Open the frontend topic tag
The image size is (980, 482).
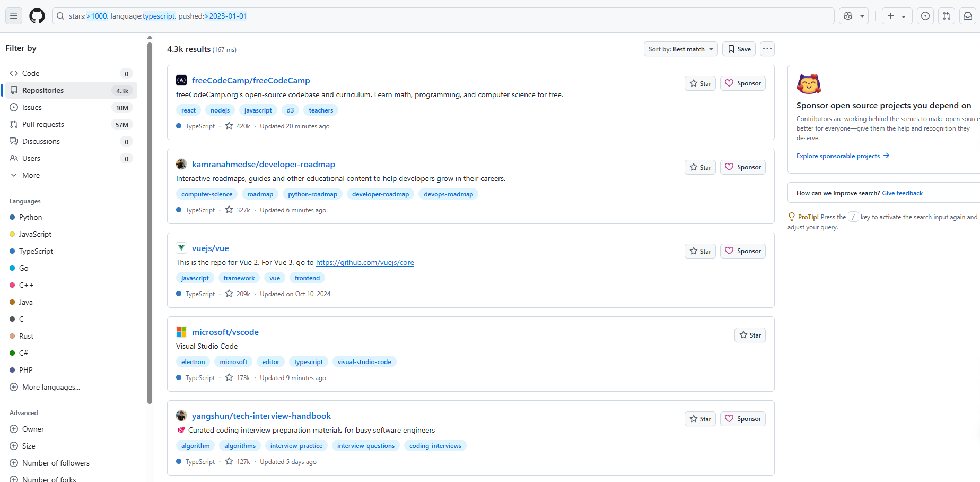[308, 278]
